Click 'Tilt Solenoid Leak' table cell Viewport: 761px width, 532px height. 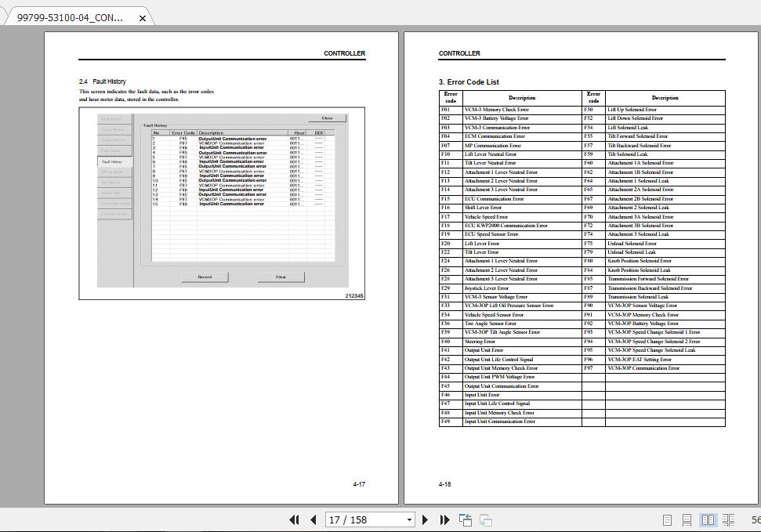coord(665,154)
